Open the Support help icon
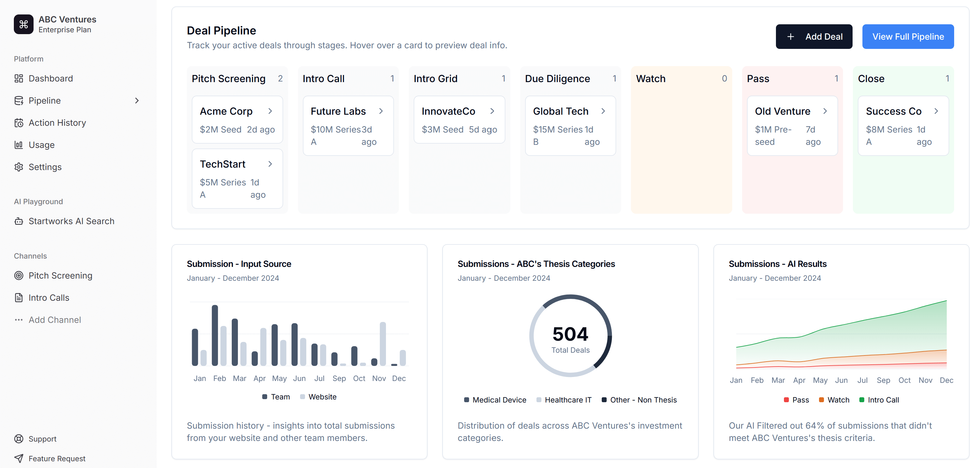Screen dimensions: 980x468 [x=19, y=439]
